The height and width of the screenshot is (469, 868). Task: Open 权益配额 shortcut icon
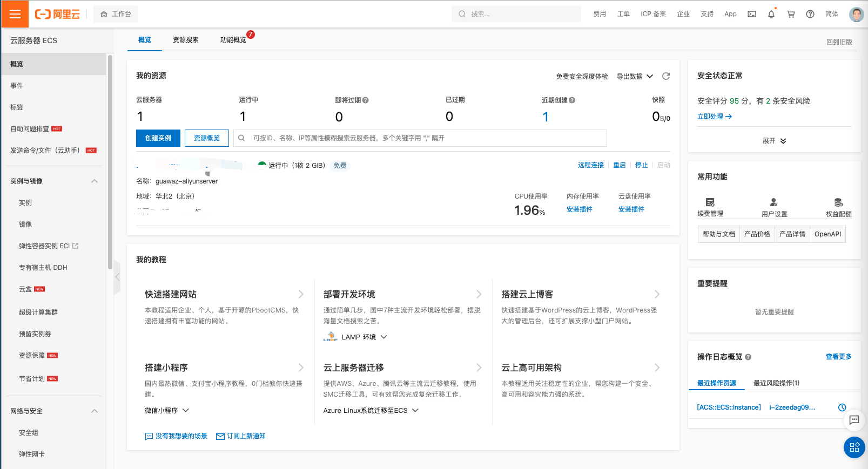click(838, 202)
